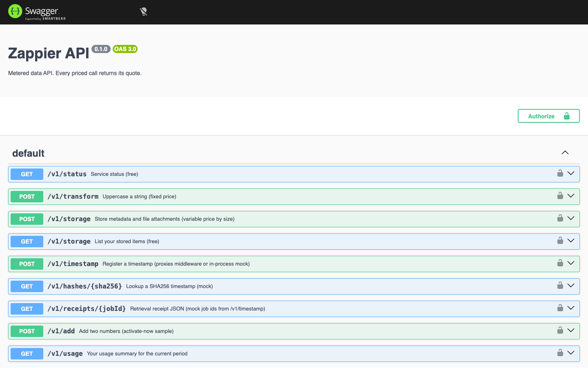Open the /v1/add path link
The image size is (588, 368).
(x=61, y=331)
